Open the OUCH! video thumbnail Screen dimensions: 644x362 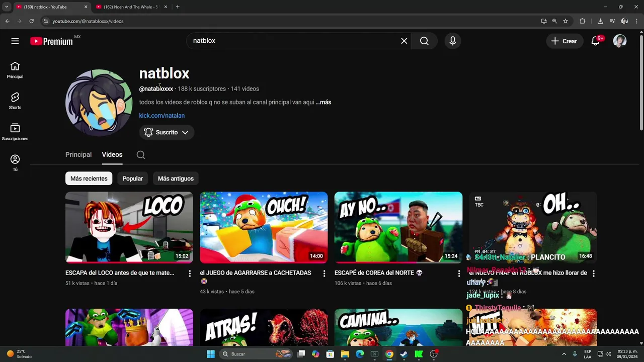click(x=264, y=227)
